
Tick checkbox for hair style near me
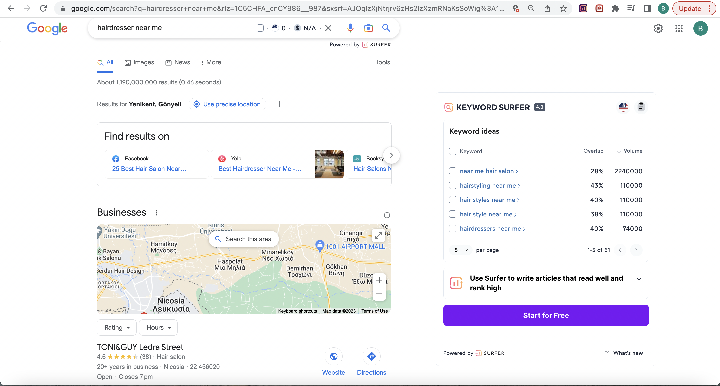452,214
